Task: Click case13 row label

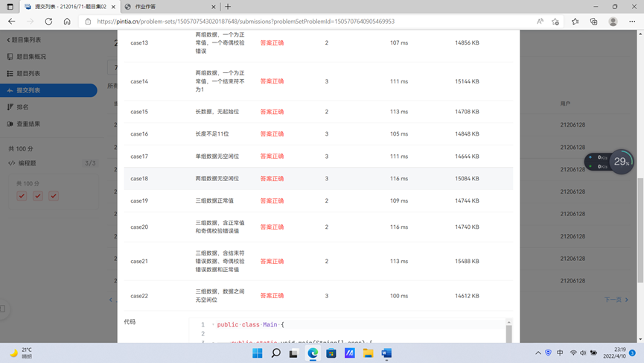Action: point(139,42)
